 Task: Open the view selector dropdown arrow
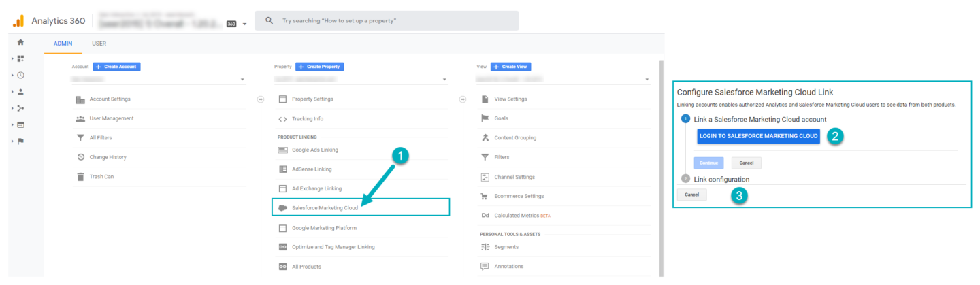(x=647, y=80)
